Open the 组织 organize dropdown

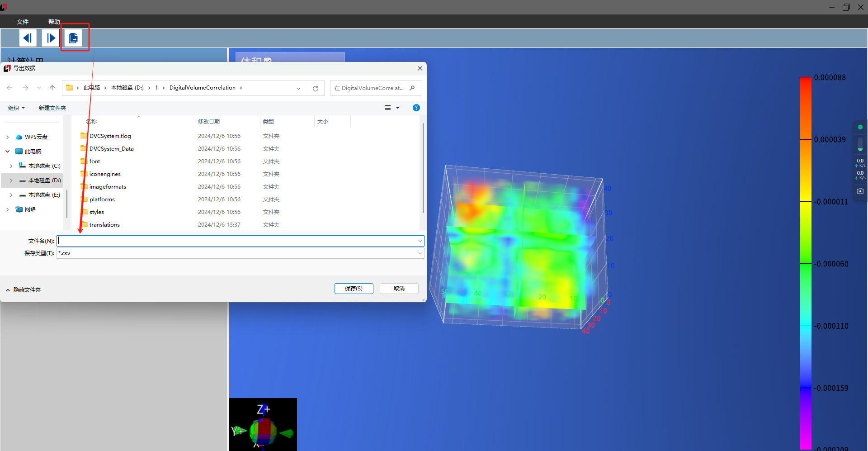tap(17, 108)
